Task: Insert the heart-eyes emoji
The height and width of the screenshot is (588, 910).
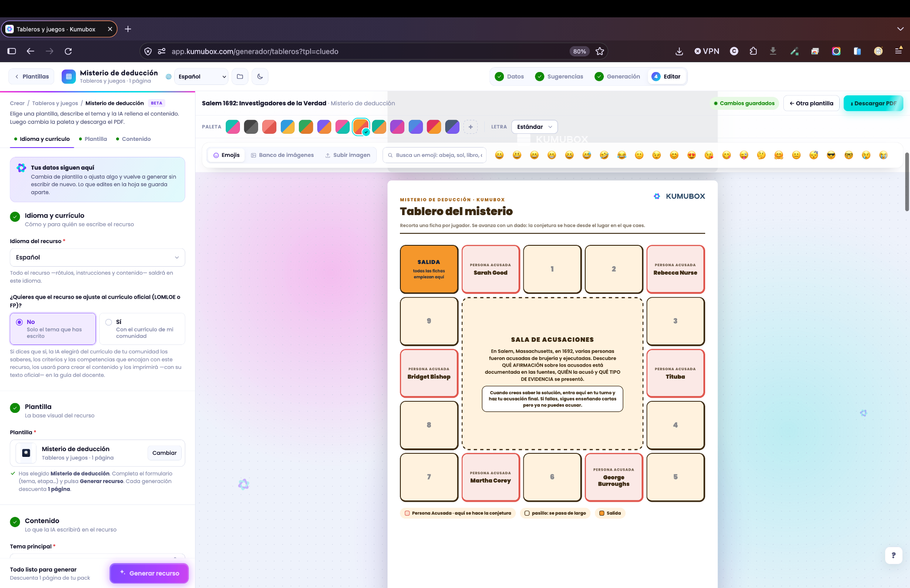Action: pyautogui.click(x=691, y=155)
